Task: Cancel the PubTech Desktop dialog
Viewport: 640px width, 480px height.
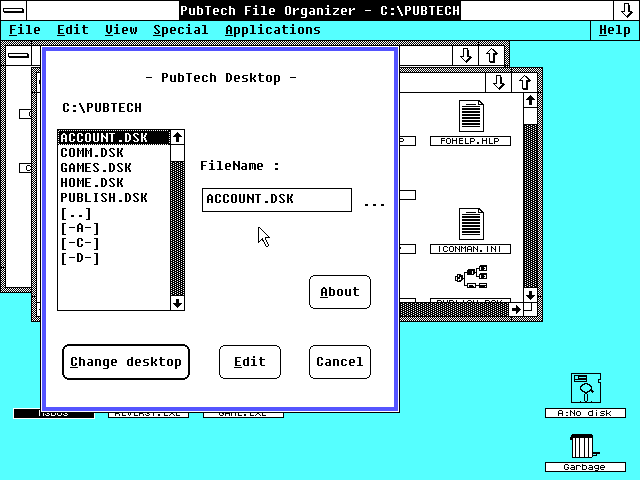Action: [x=340, y=362]
